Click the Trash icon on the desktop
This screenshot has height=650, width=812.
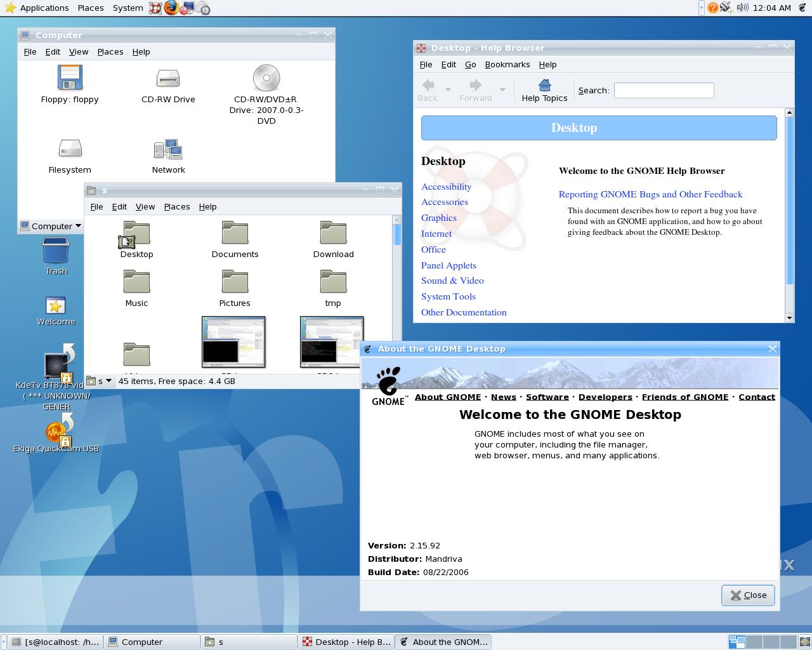(56, 250)
